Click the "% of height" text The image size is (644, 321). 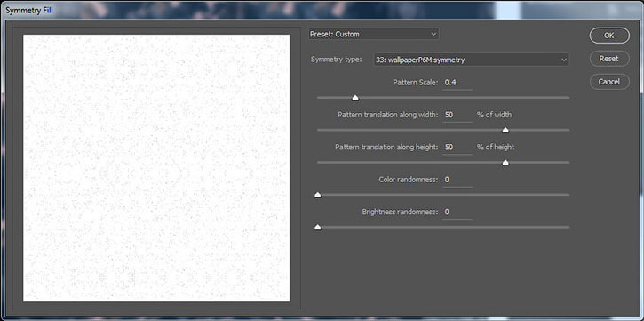pyautogui.click(x=496, y=147)
